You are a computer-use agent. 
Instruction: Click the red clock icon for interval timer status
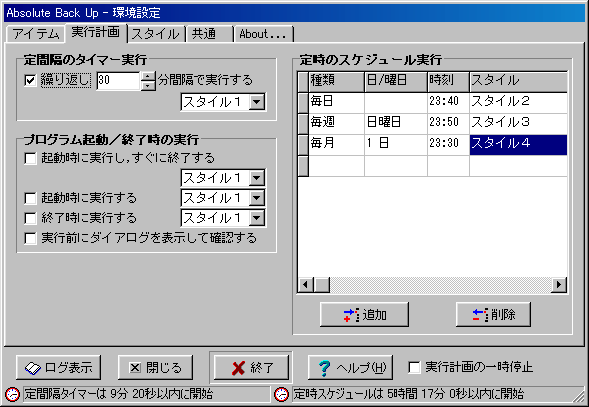[12, 394]
